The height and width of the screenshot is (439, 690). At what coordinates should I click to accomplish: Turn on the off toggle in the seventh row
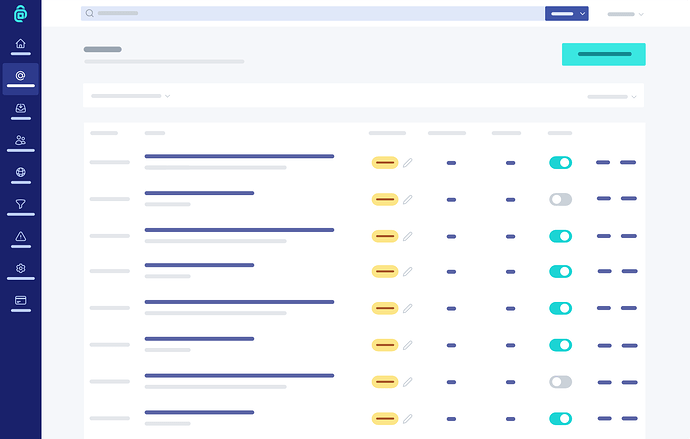click(x=560, y=382)
